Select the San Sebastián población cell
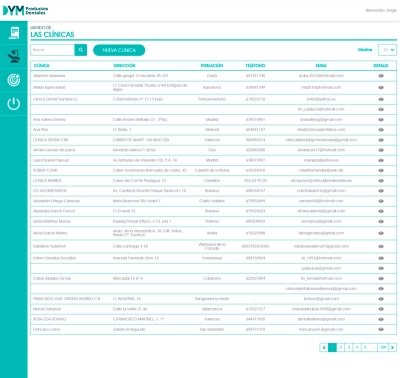Screen dimensions: 400x378 pos(212,329)
